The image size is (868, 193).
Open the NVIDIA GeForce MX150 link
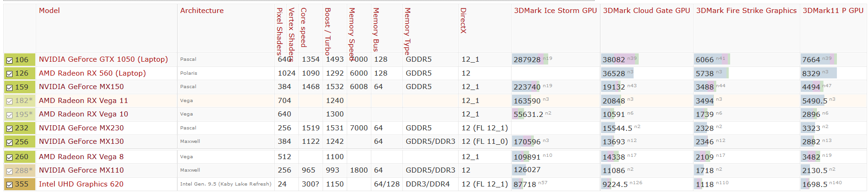pyautogui.click(x=81, y=87)
